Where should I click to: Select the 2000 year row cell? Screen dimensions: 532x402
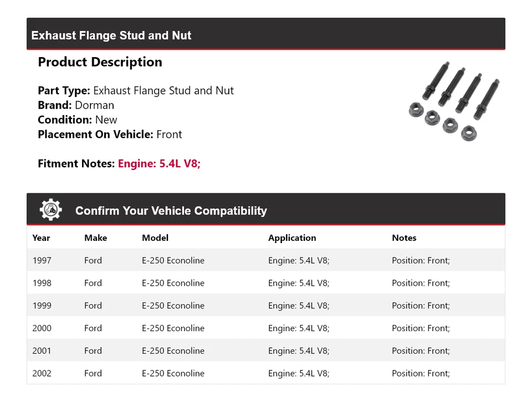click(42, 328)
